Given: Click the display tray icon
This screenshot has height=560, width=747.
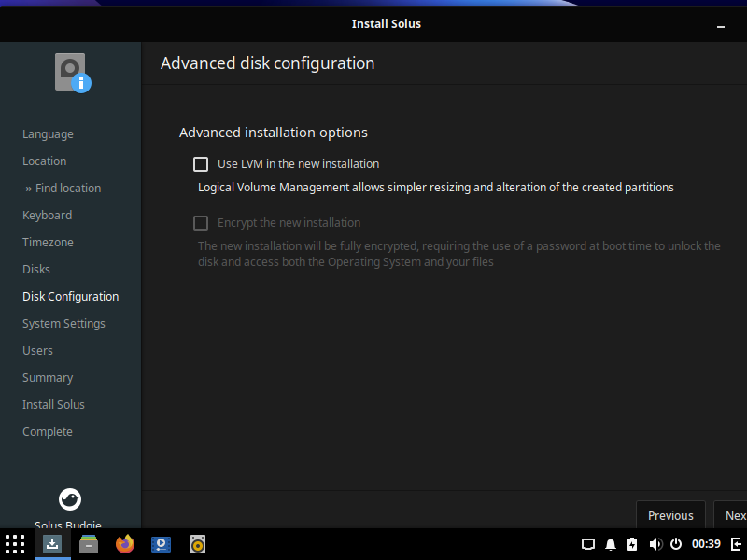Looking at the screenshot, I should tap(588, 544).
